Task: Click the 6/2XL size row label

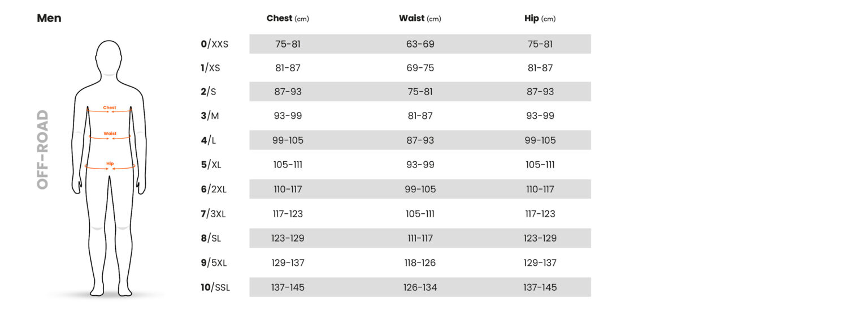Action: click(214, 190)
